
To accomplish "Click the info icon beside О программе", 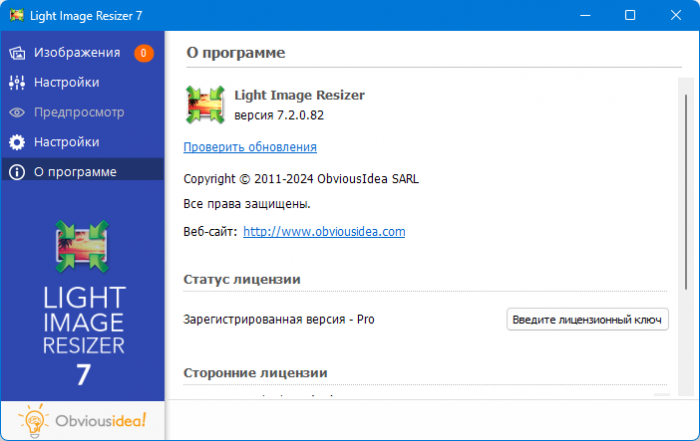I will pyautogui.click(x=17, y=172).
